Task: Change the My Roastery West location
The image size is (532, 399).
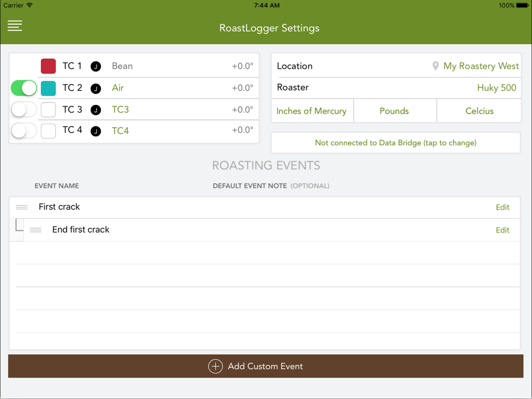Action: click(481, 66)
